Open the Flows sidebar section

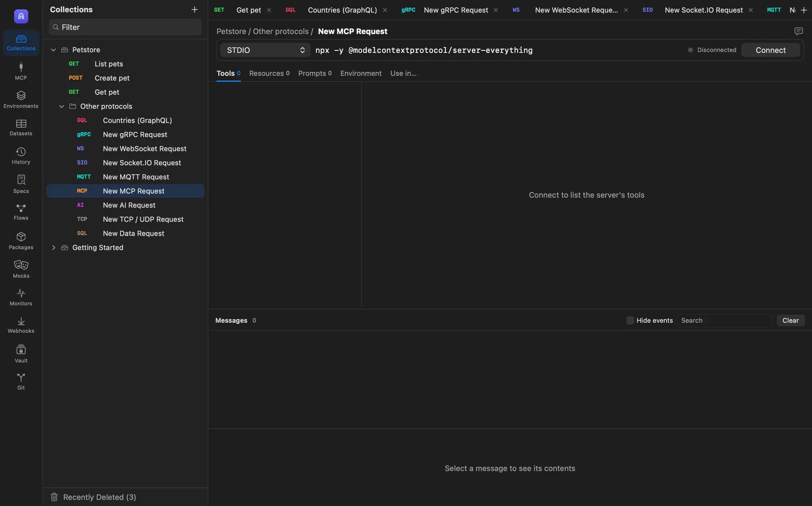tap(21, 212)
